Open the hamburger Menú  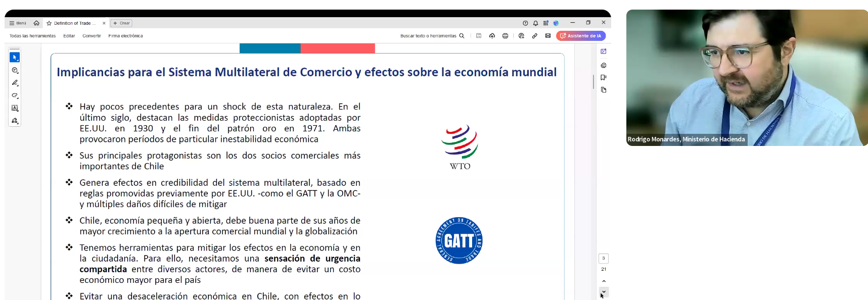pyautogui.click(x=18, y=23)
